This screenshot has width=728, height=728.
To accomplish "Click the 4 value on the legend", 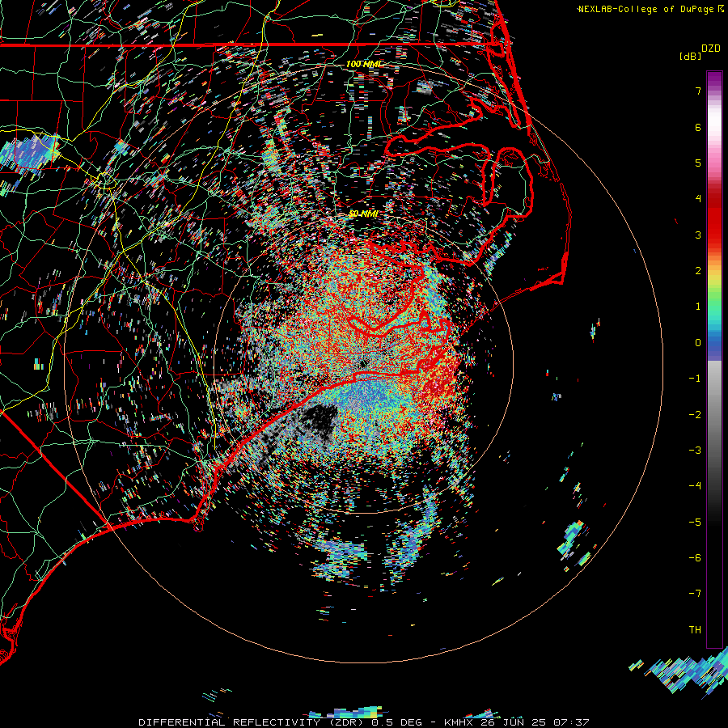I will pyautogui.click(x=698, y=199).
